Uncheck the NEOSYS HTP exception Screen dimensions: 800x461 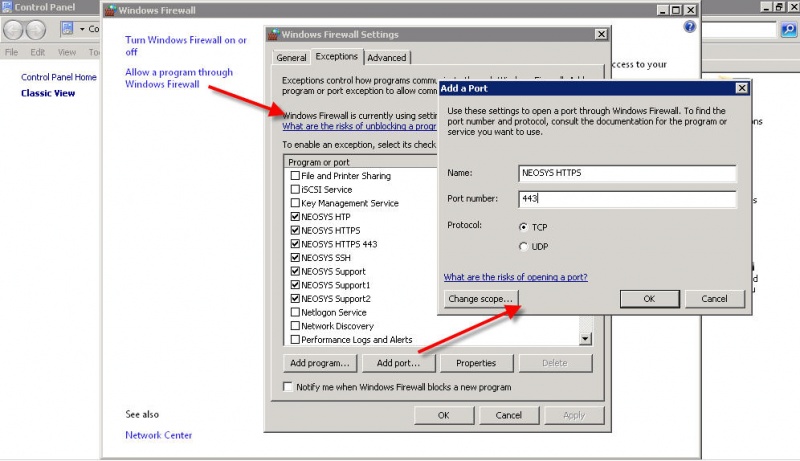point(295,217)
